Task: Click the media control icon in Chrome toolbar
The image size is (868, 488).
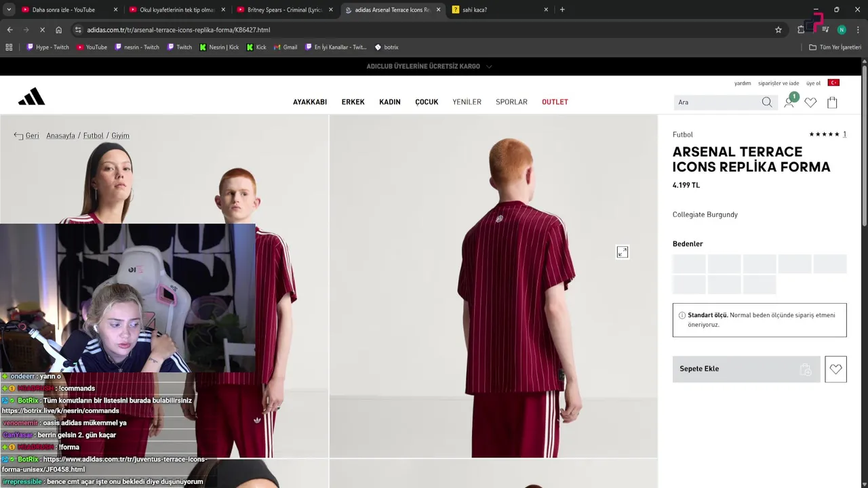Action: pos(825,30)
